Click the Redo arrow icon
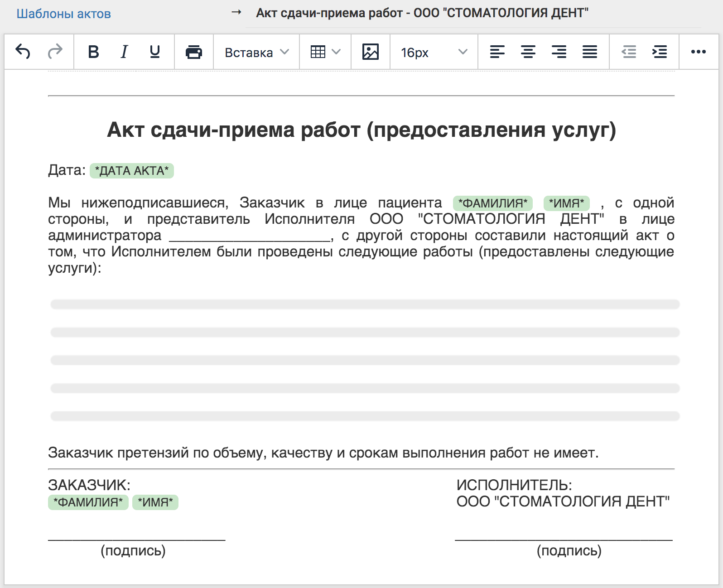 point(55,52)
